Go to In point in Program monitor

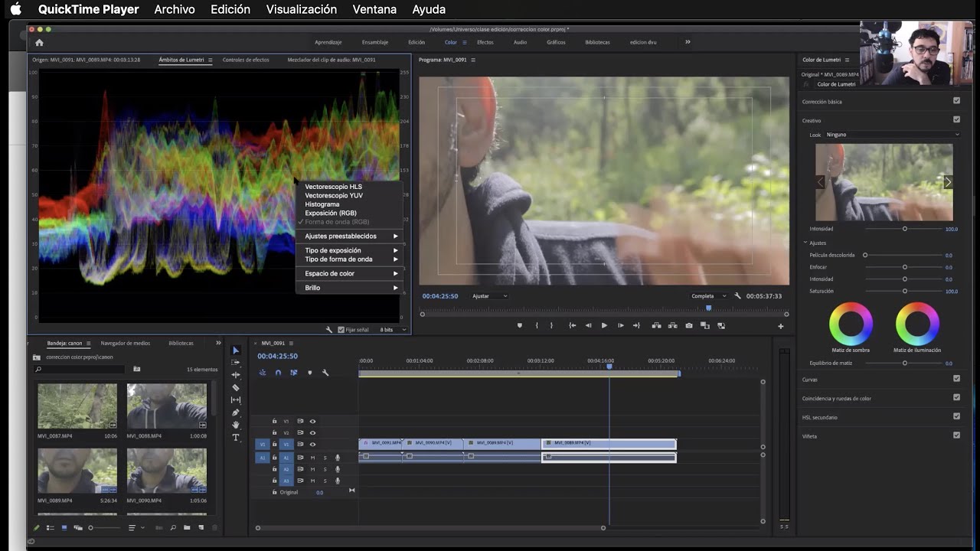coord(572,325)
